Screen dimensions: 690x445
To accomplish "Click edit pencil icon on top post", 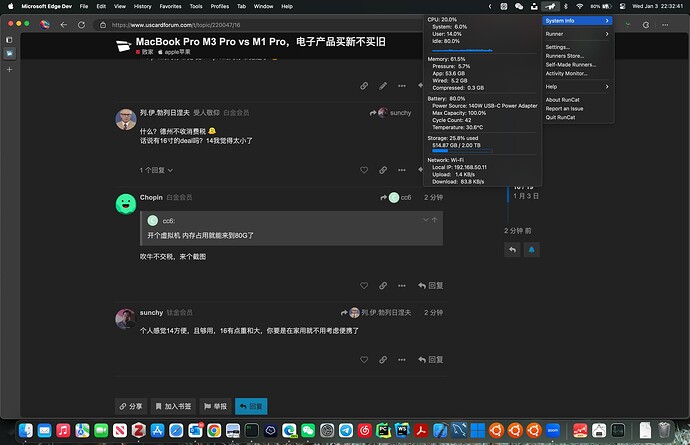I will (383, 85).
